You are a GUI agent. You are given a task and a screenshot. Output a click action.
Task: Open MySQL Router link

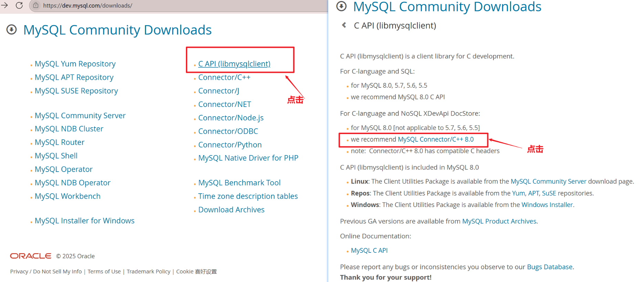click(x=60, y=142)
